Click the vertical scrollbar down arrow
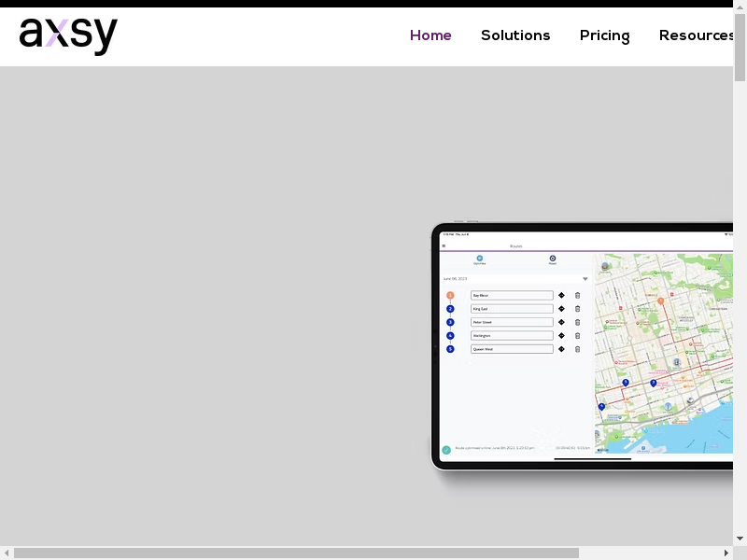 [740, 539]
